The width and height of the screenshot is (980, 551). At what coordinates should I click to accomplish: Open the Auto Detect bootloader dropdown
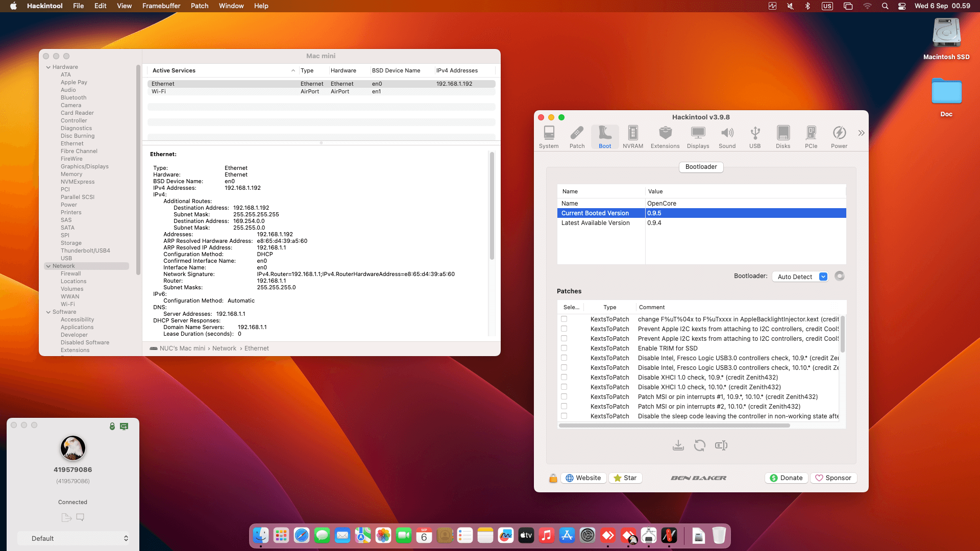pos(800,277)
